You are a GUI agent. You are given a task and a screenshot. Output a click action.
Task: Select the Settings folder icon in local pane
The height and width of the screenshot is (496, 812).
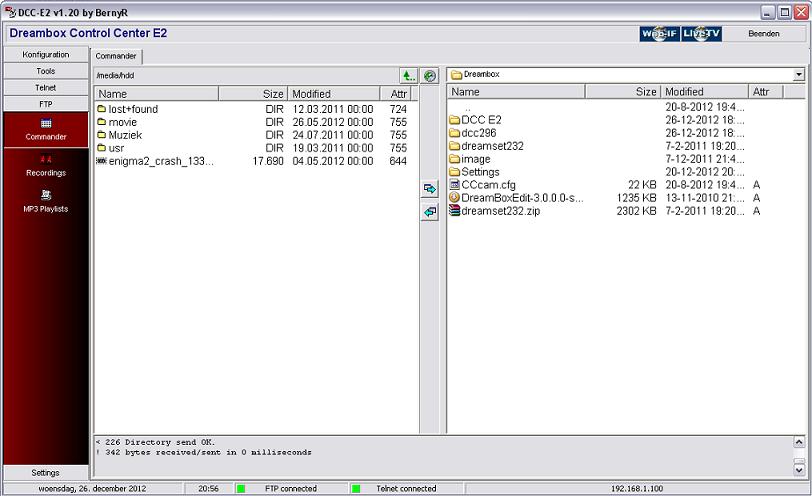455,172
